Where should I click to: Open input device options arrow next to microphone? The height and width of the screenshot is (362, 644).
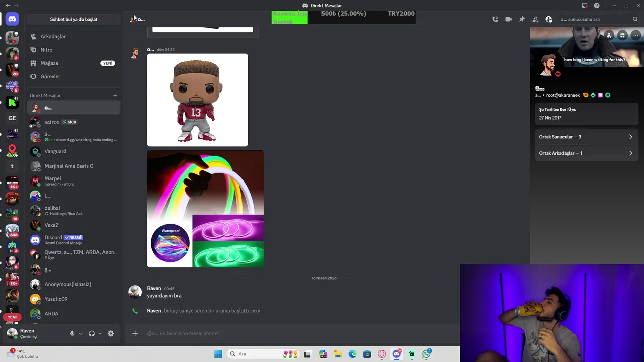point(80,333)
